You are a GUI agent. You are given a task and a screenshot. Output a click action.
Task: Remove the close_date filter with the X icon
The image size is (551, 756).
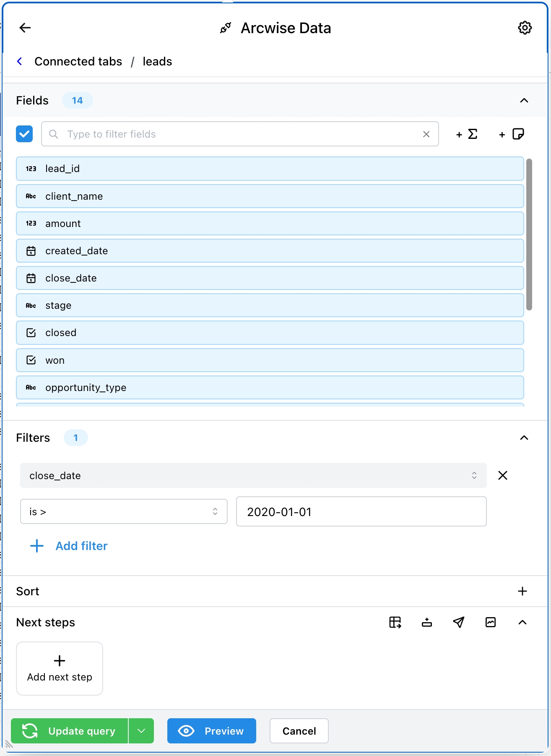(x=503, y=475)
